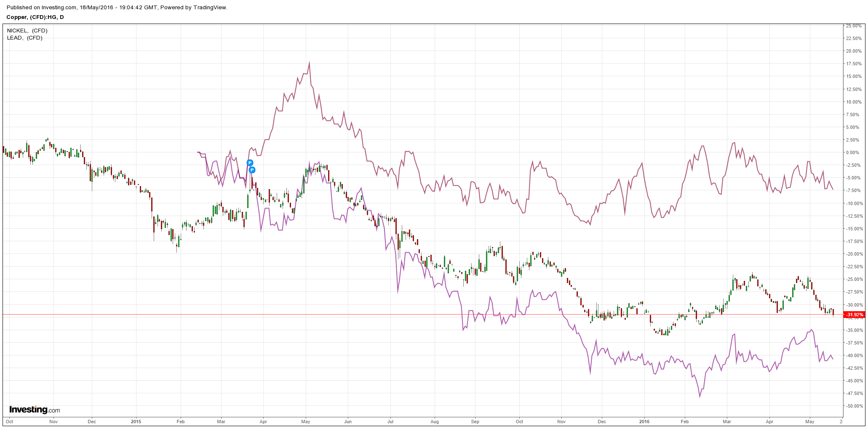Select the -22.50% axis label
868x427 pixels.
[x=854, y=267]
